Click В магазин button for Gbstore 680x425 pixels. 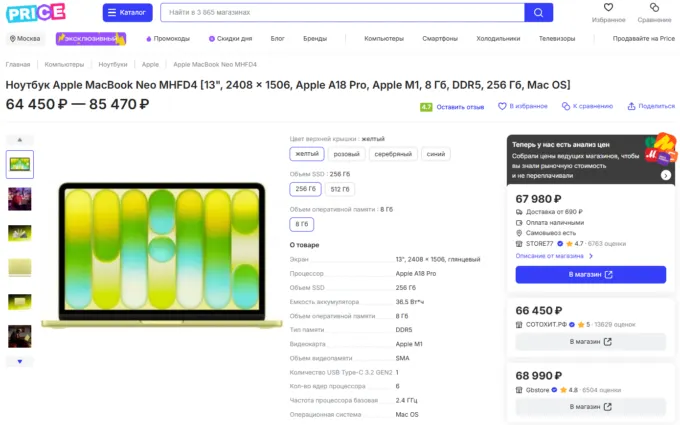click(x=591, y=407)
